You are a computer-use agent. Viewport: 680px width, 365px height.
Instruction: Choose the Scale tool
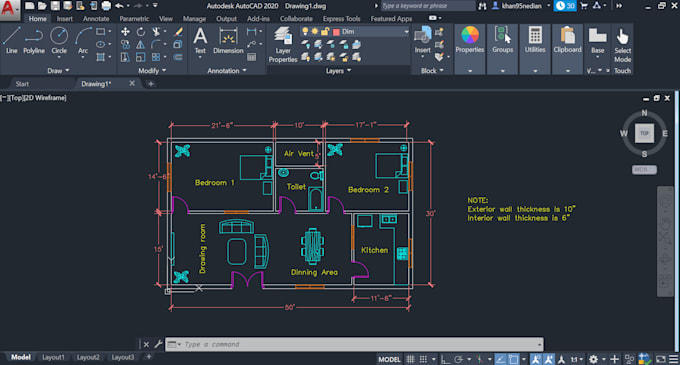[141, 57]
